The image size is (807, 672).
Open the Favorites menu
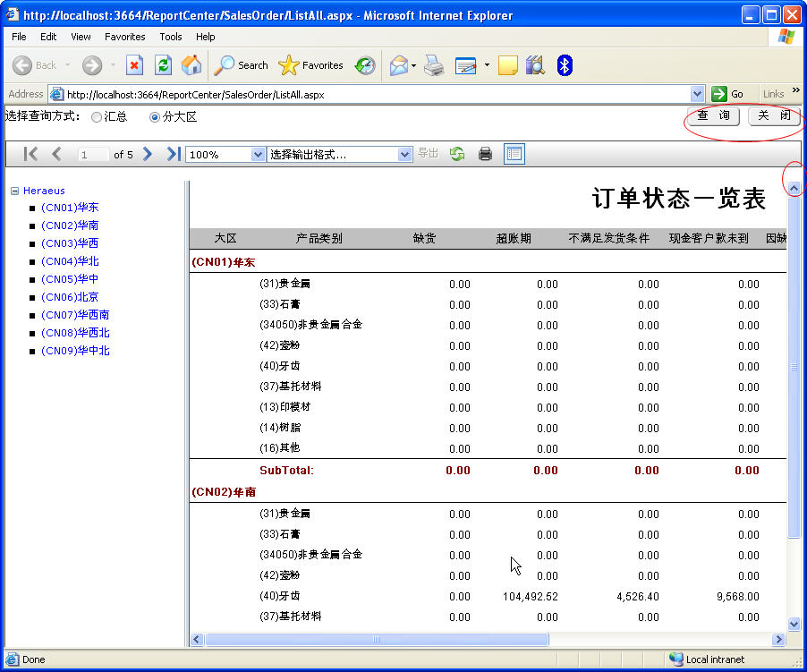pyautogui.click(x=125, y=37)
